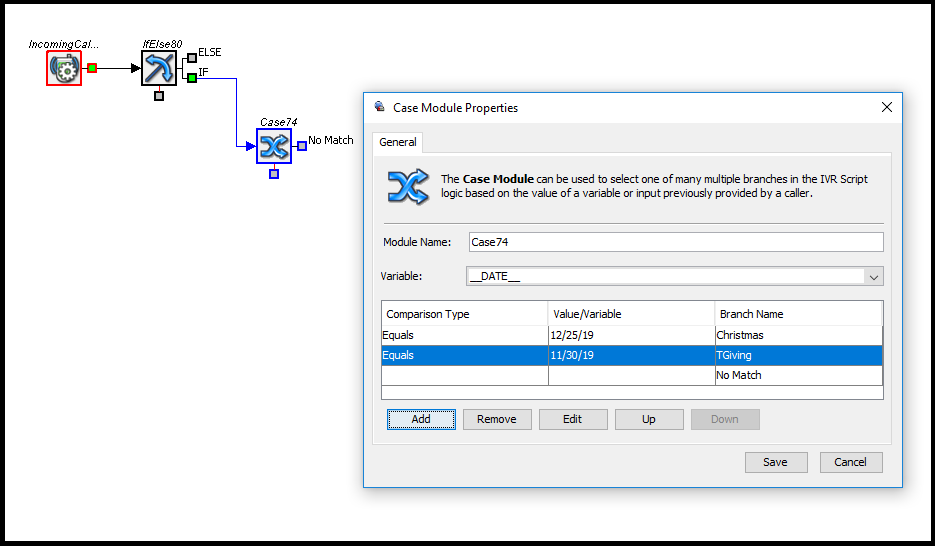Move selected branch Up
Viewport: 935px width, 546px height.
coord(649,419)
